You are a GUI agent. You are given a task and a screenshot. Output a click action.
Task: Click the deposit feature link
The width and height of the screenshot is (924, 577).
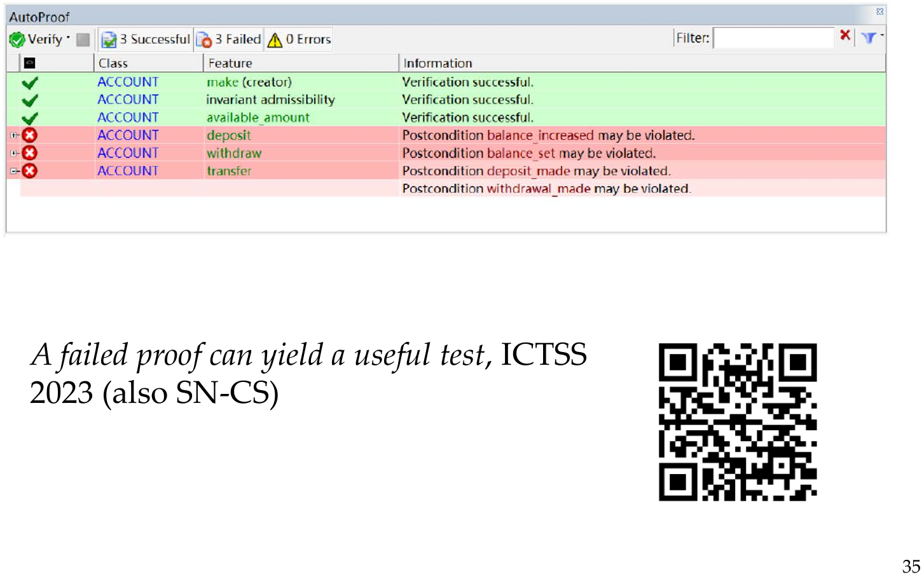(x=229, y=135)
